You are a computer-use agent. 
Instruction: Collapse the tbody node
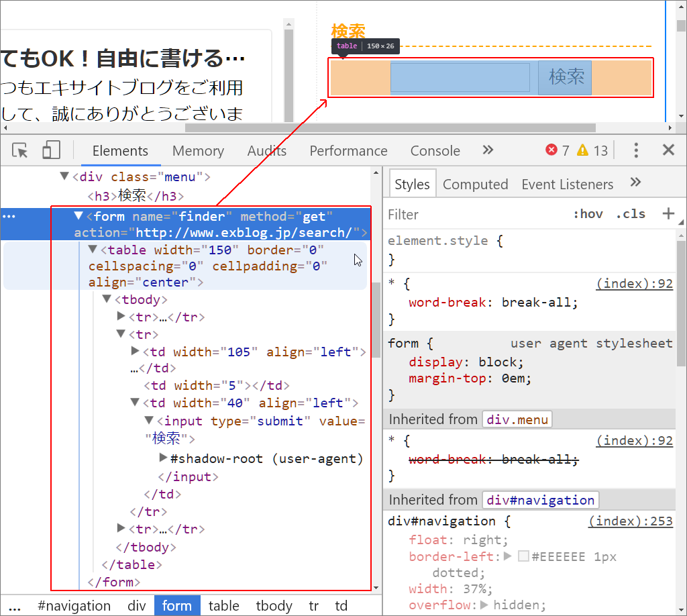pyautogui.click(x=107, y=299)
